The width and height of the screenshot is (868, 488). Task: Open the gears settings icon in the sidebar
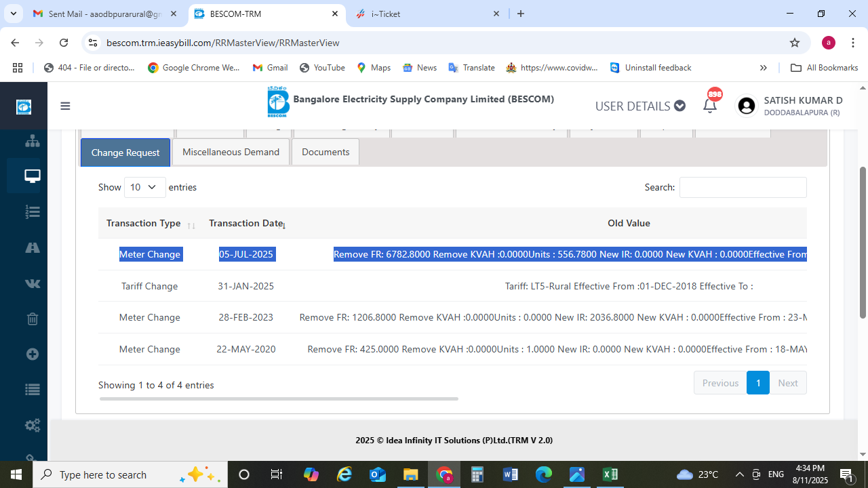[33, 425]
